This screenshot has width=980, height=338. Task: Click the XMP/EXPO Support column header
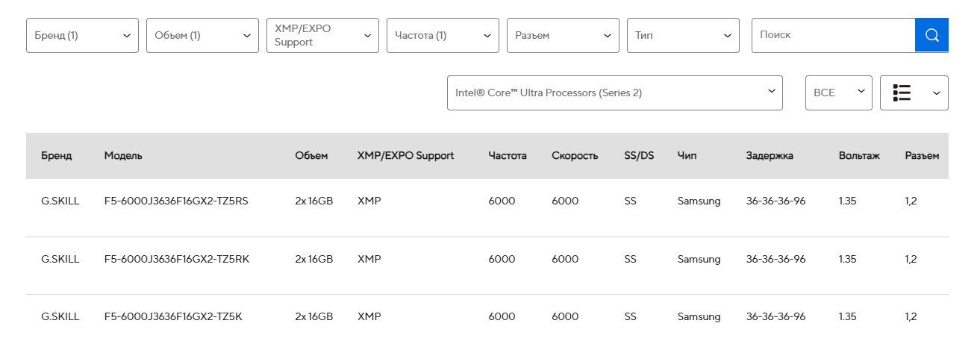point(405,156)
